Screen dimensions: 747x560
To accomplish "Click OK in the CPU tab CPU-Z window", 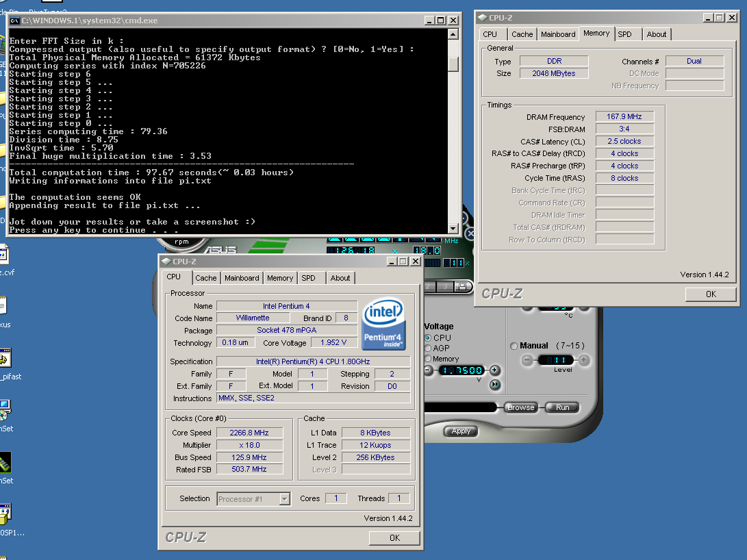I will pos(394,537).
